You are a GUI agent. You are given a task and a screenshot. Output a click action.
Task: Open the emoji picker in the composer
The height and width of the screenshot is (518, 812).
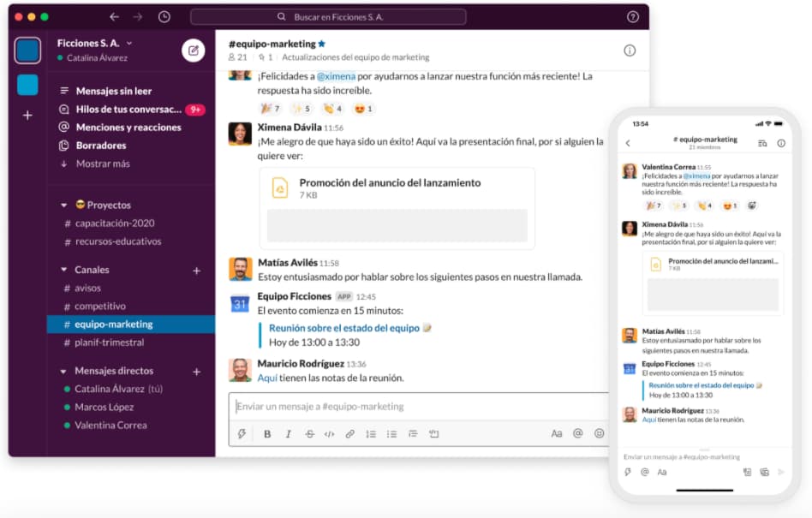pyautogui.click(x=597, y=435)
